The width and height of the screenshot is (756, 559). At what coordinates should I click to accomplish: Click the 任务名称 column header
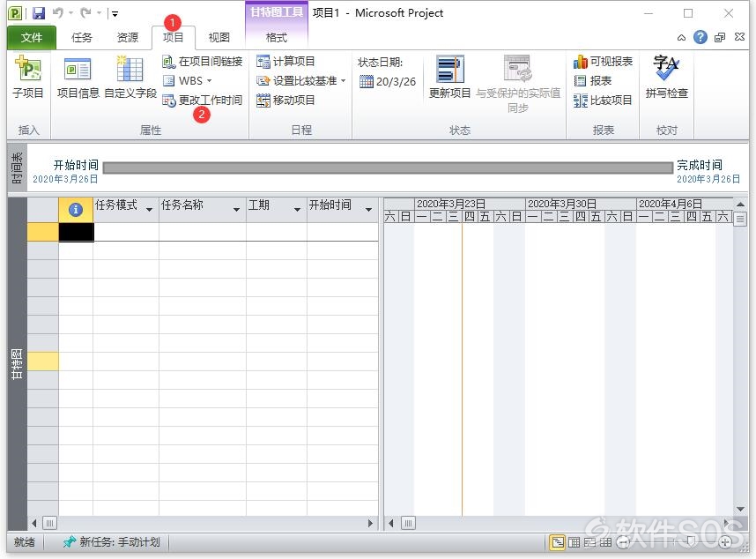pos(202,210)
